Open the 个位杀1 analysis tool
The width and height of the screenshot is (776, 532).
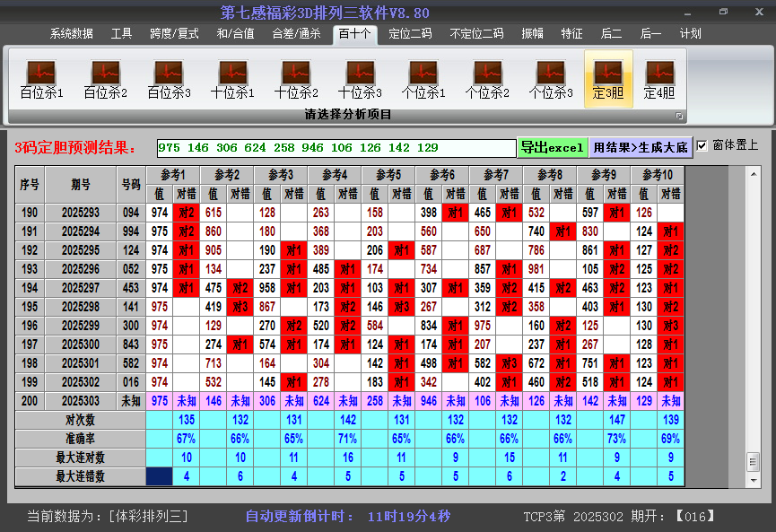(423, 76)
